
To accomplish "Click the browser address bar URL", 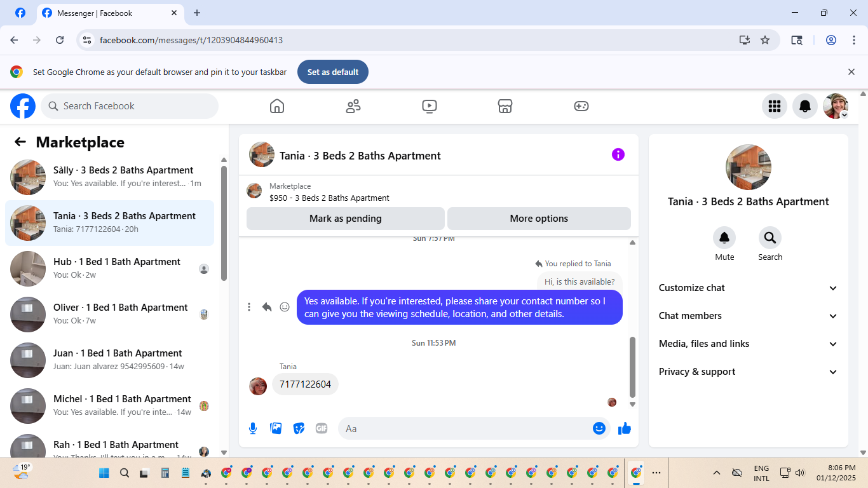I will (191, 40).
